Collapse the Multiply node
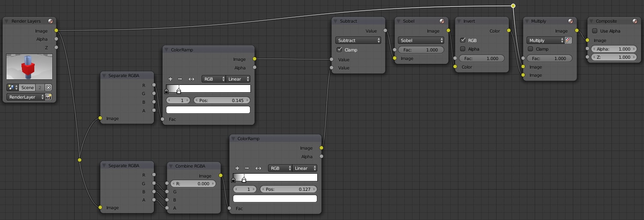Image resolution: width=644 pixels, height=220 pixels. coord(527,21)
